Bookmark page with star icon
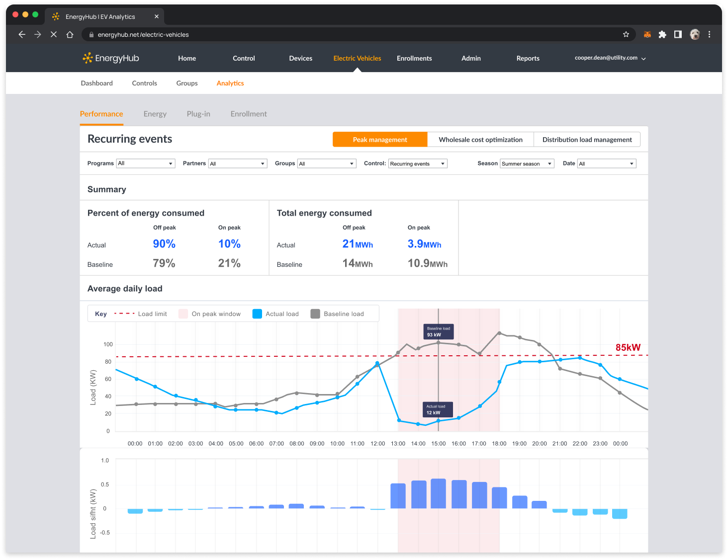This screenshot has width=728, height=560. point(626,34)
